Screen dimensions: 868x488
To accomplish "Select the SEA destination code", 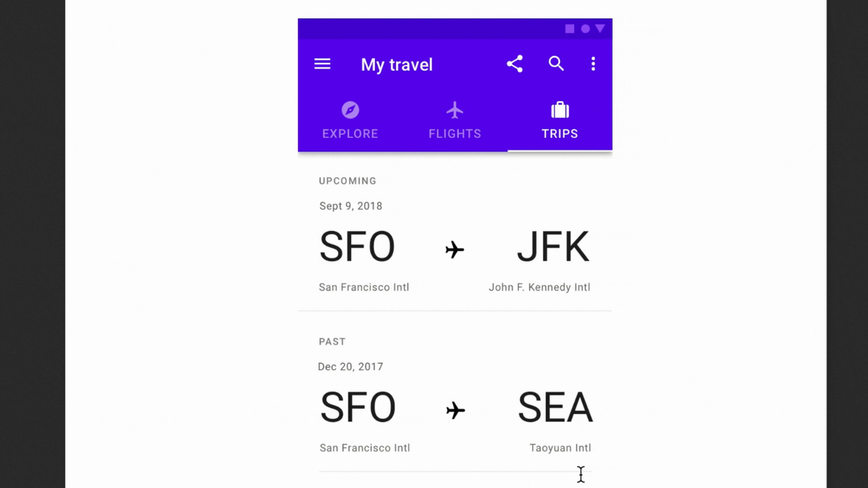I will point(555,408).
